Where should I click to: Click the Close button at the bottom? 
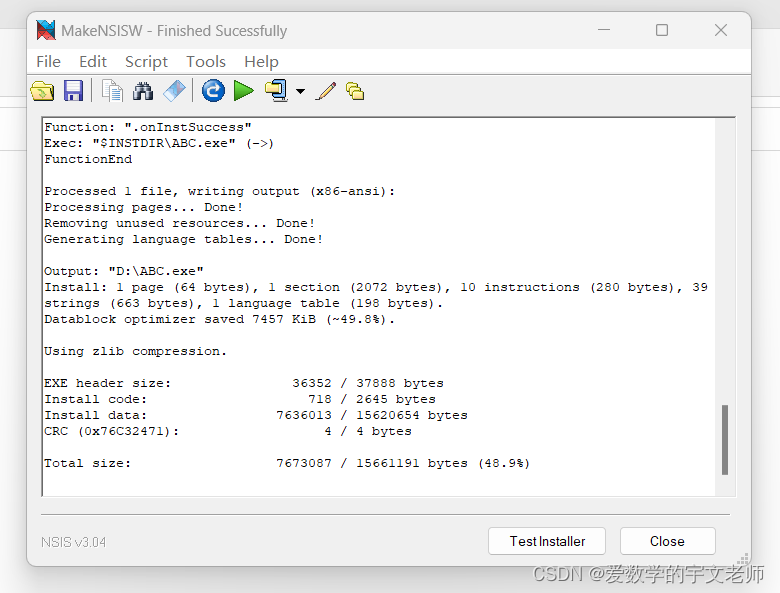click(668, 541)
